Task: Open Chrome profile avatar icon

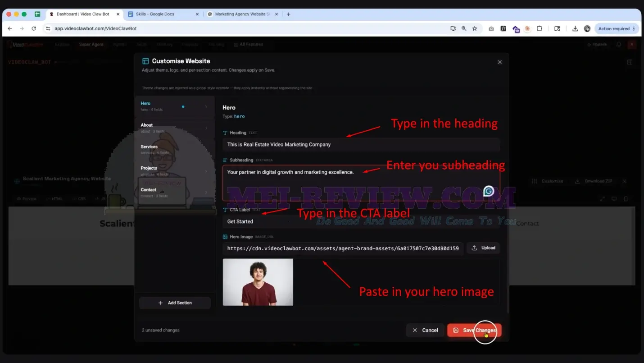Action: pyautogui.click(x=587, y=28)
